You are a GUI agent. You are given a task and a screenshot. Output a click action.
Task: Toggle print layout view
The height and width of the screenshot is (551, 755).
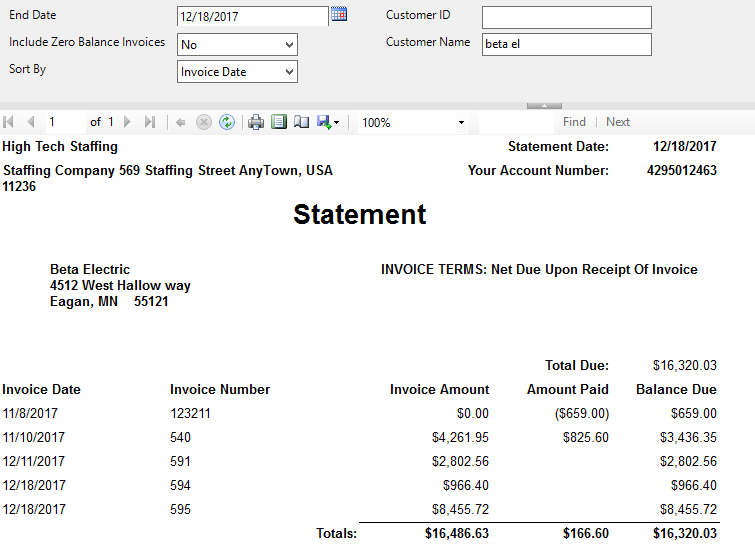(279, 122)
